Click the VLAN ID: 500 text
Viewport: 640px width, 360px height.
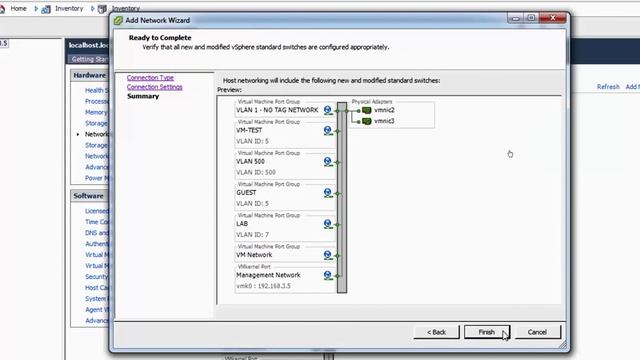(256, 173)
